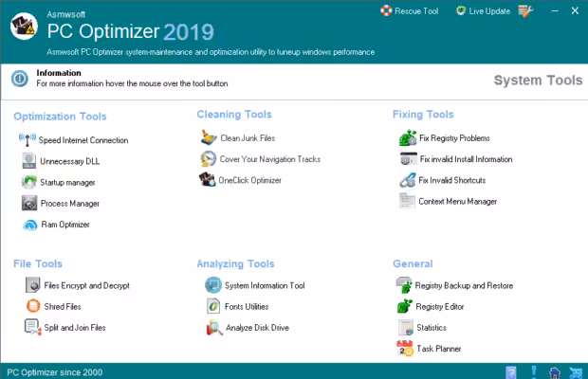Open the help question mark icon
The width and height of the screenshot is (588, 379).
pos(511,371)
